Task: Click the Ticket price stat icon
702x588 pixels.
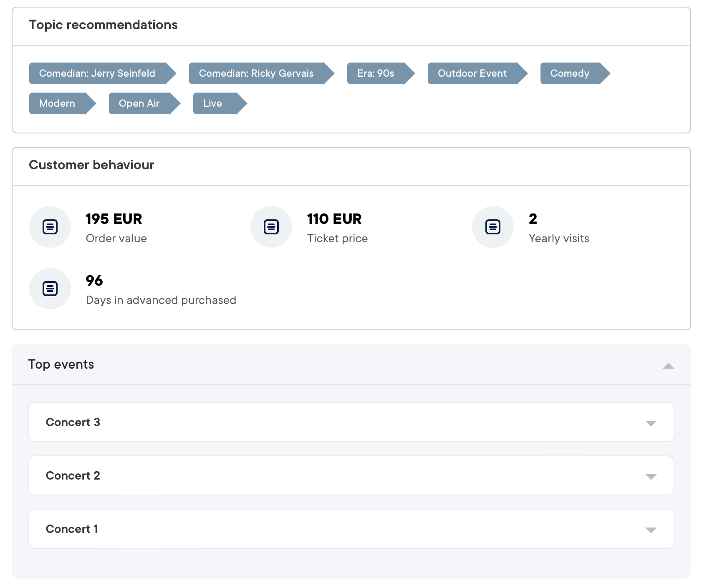Action: (271, 226)
